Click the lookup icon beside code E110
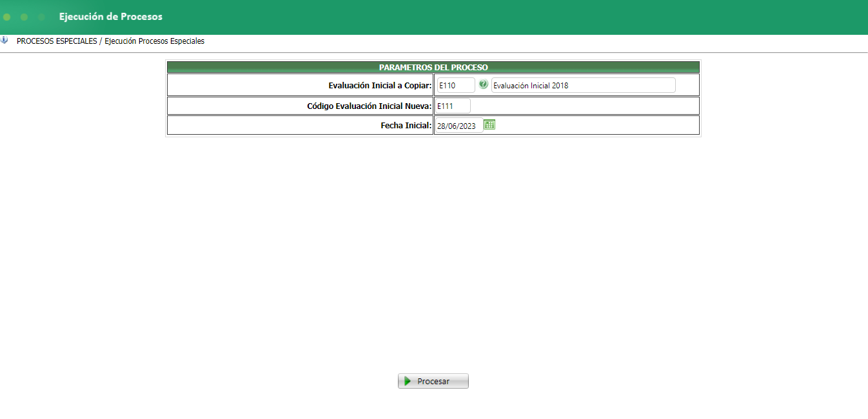The height and width of the screenshot is (419, 868). (x=483, y=84)
